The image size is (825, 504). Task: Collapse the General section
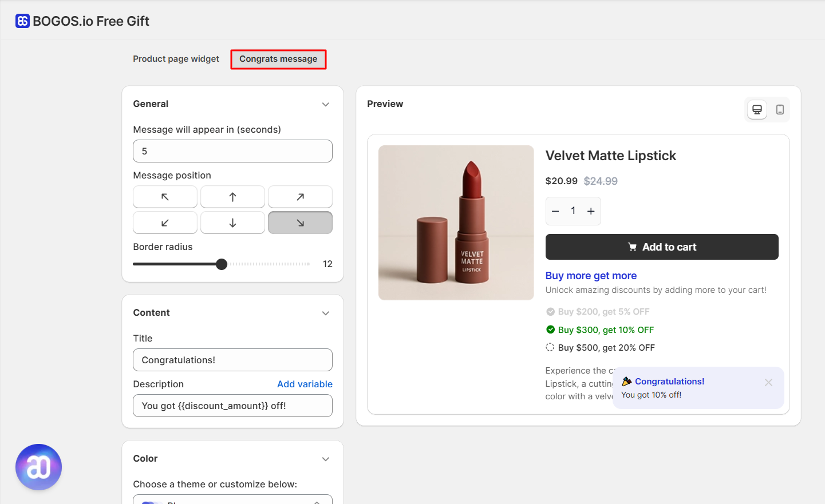[x=326, y=104]
